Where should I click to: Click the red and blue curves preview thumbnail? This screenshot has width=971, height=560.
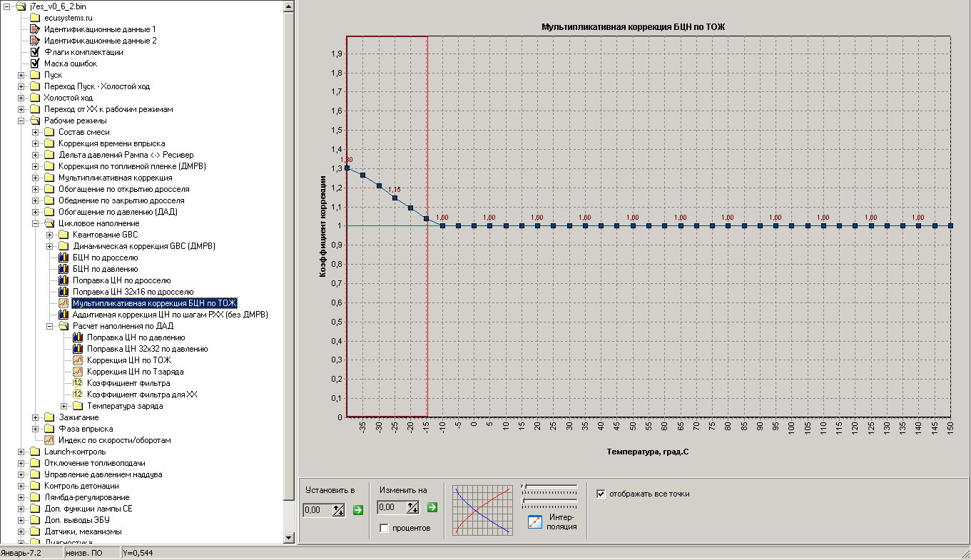click(483, 510)
